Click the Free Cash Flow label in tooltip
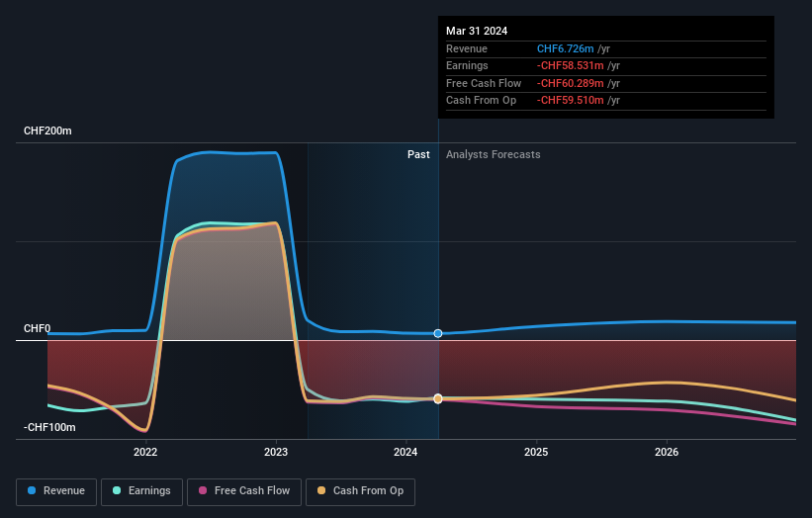 click(x=484, y=83)
